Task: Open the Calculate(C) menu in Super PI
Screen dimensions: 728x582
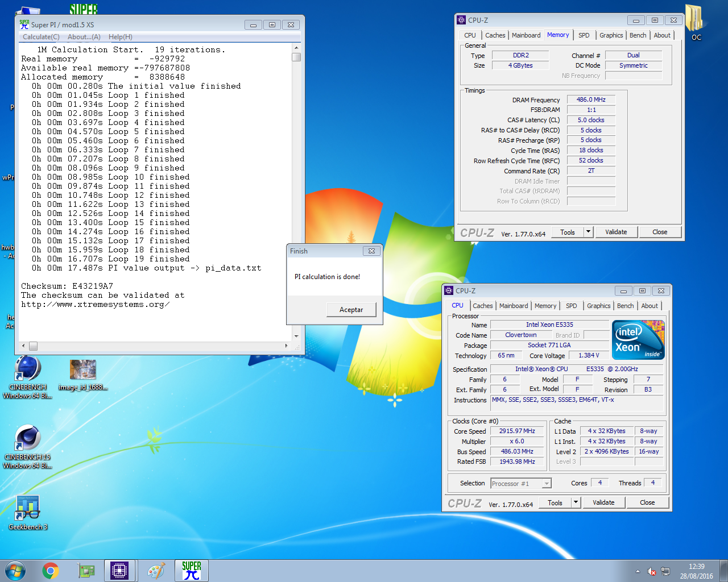Action: [41, 37]
